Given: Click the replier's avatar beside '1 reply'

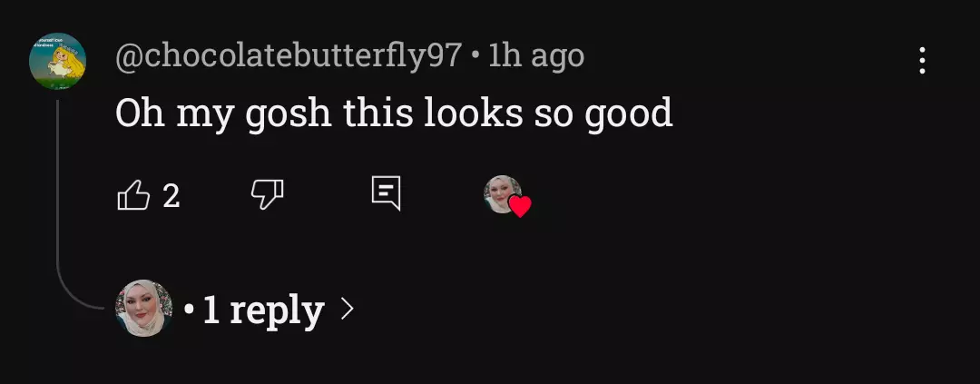Looking at the screenshot, I should (143, 309).
